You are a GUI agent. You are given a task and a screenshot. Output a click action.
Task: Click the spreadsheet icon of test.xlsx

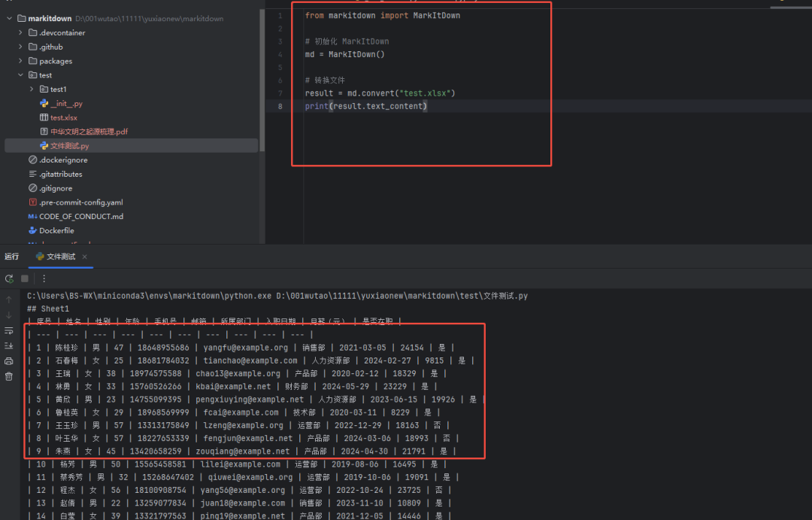point(44,117)
